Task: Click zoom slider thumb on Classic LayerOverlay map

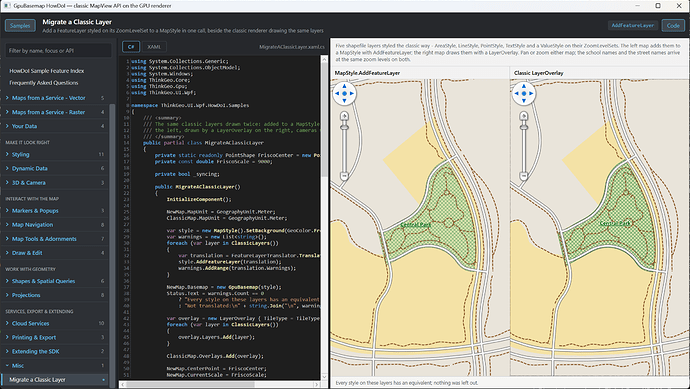Action: pyautogui.click(x=524, y=127)
